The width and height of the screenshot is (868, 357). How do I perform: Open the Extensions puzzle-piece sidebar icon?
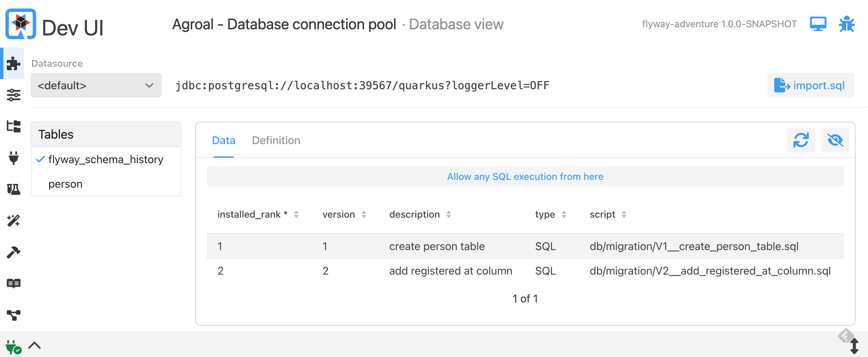13,64
